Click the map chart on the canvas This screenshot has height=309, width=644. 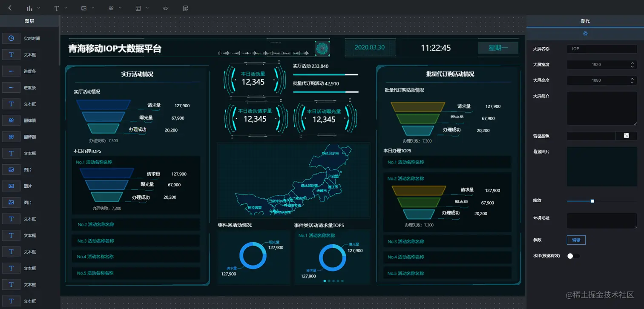tap(293, 181)
